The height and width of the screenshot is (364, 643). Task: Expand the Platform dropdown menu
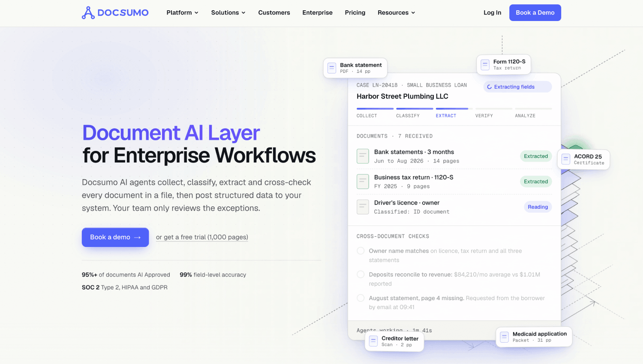point(183,13)
